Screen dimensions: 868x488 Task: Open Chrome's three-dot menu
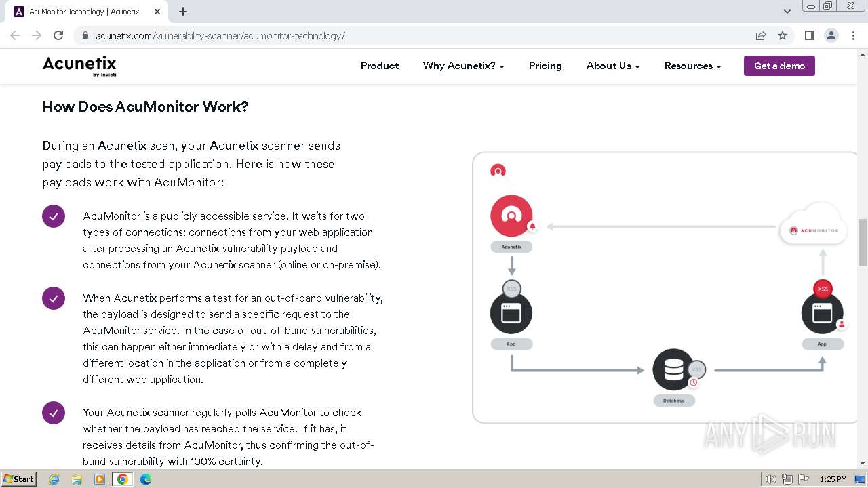853,35
